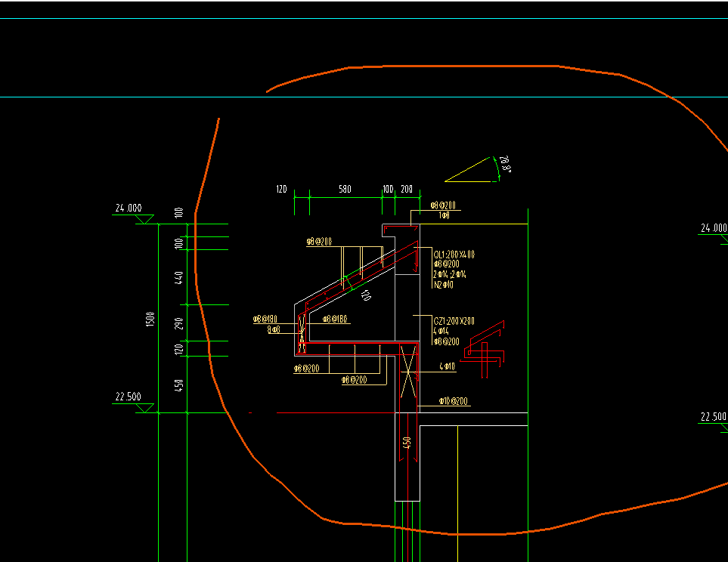Select the left 24.000 elevation label

pos(129,208)
